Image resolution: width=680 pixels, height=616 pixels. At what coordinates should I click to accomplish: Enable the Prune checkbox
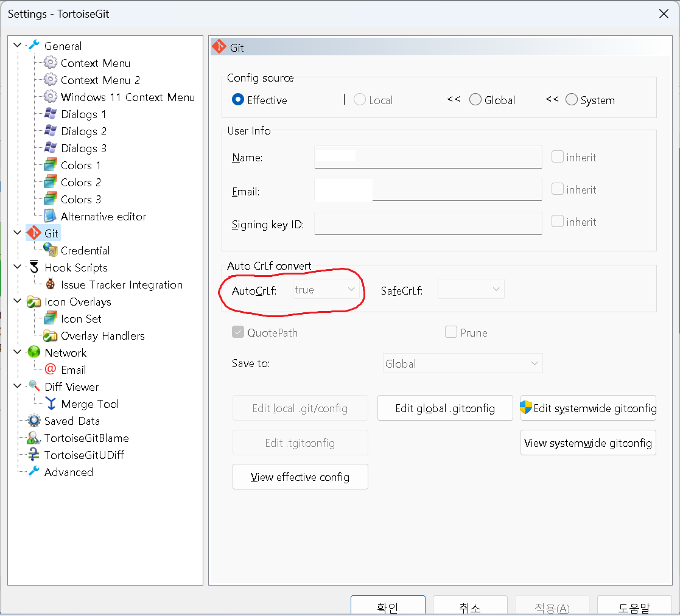(x=451, y=332)
